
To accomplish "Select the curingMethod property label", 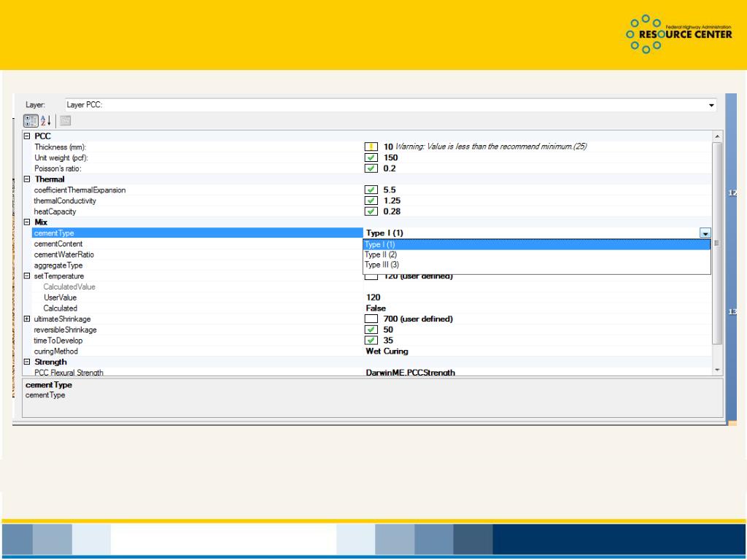I will [x=55, y=351].
